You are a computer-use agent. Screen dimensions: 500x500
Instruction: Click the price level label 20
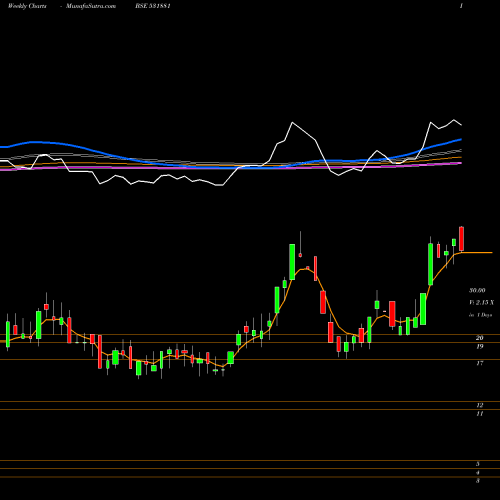(x=480, y=338)
